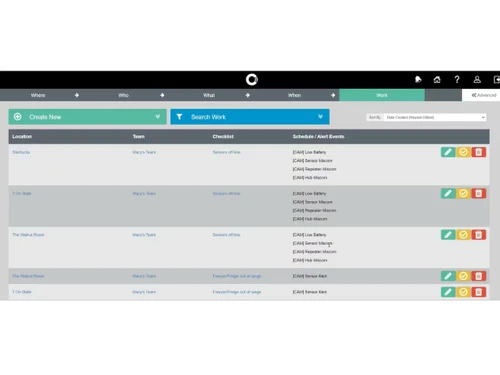Delete the Starbucks work row
Screen dimensions: 500x375
point(479,152)
